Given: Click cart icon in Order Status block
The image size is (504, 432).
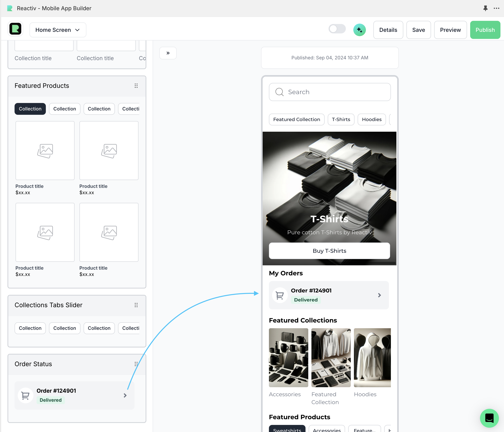Looking at the screenshot, I should 26,395.
